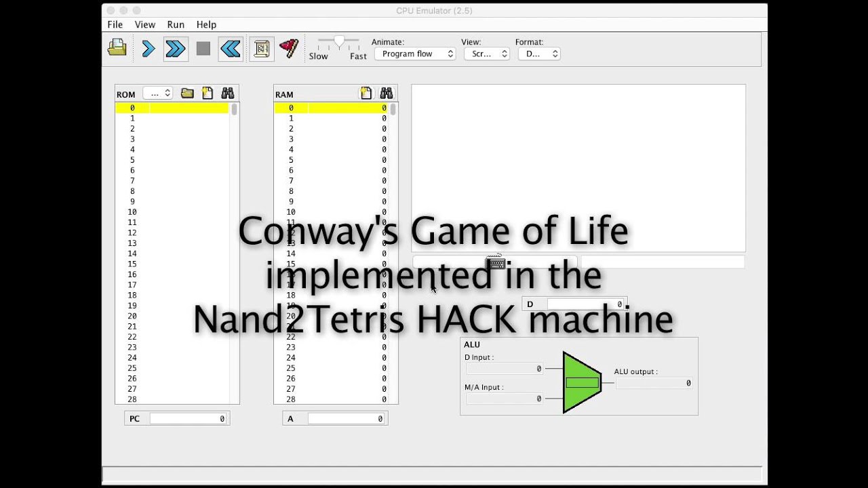Image resolution: width=868 pixels, height=488 pixels.
Task: Reset the program with rewind button
Action: pyautogui.click(x=231, y=49)
